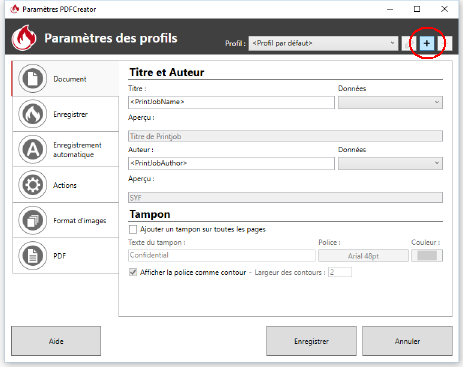Switch to the PDF tab label
Viewport: 463px width, 367px height.
60,256
